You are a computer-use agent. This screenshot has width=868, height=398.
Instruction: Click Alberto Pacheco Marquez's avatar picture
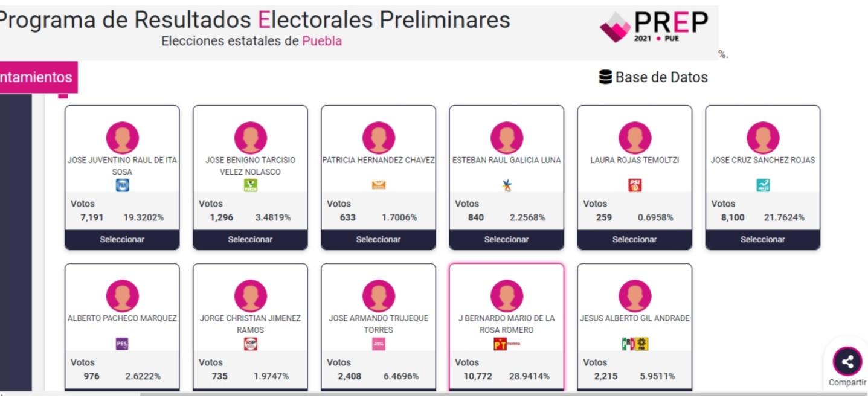pyautogui.click(x=122, y=296)
